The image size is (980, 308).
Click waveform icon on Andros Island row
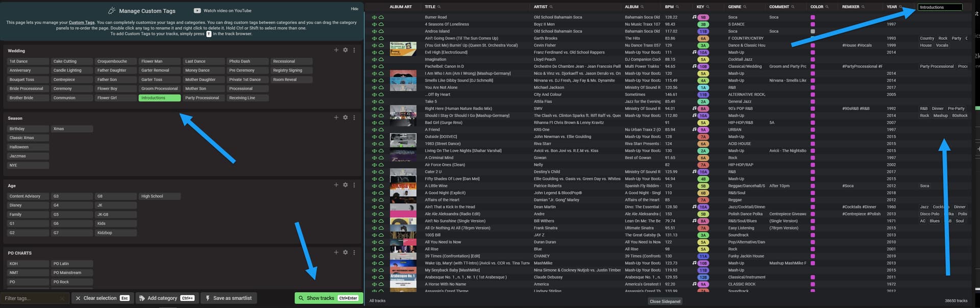[x=374, y=31]
